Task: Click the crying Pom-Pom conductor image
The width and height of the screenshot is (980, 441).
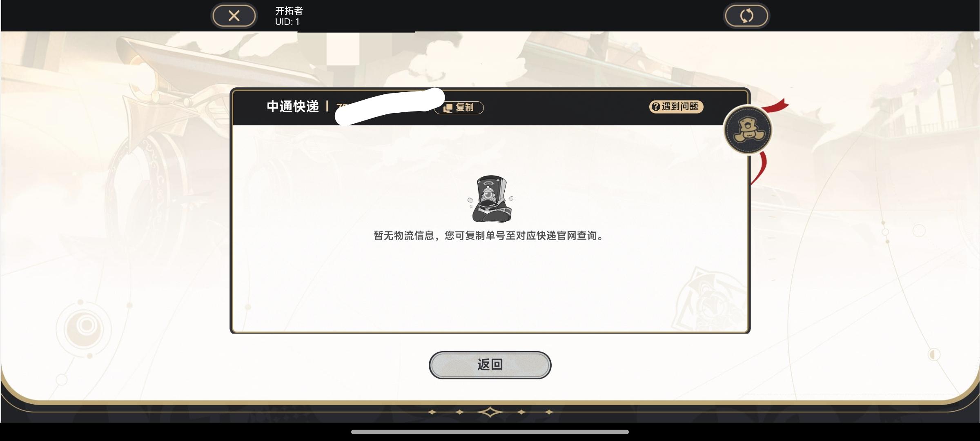Action: (x=490, y=199)
